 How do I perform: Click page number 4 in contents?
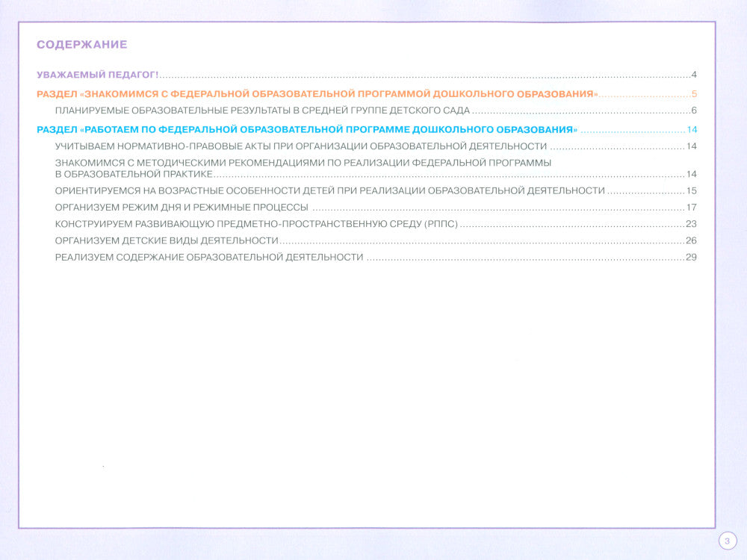click(693, 75)
